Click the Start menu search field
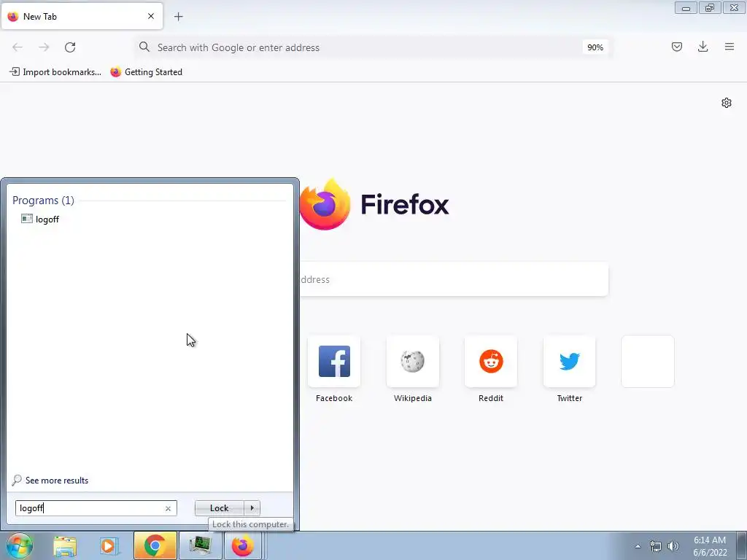 [96, 508]
